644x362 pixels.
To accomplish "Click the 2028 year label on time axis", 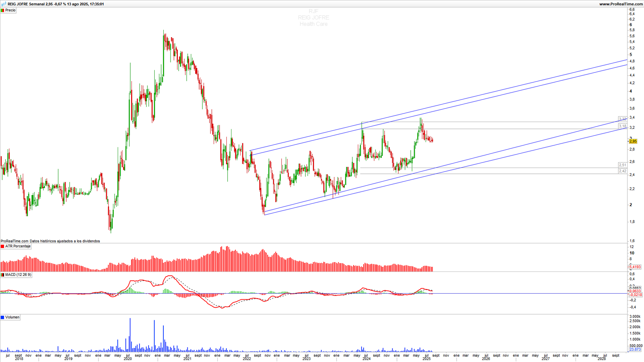I will [x=602, y=359].
